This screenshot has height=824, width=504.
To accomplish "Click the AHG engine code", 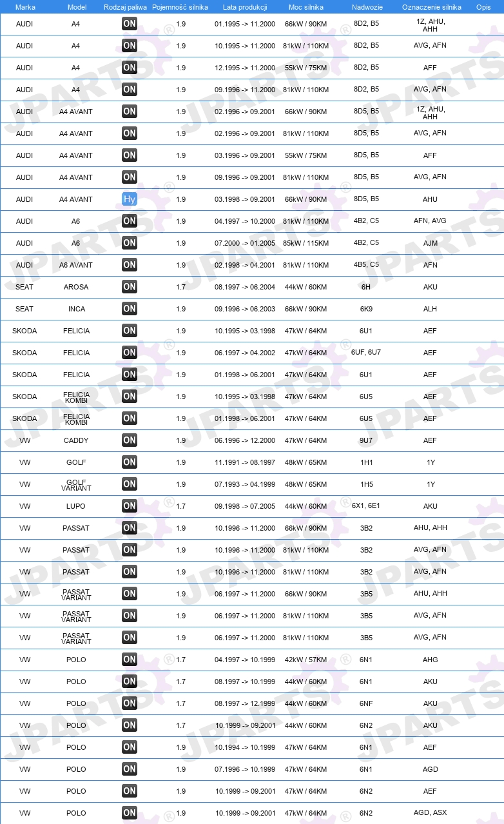I will [x=430, y=660].
